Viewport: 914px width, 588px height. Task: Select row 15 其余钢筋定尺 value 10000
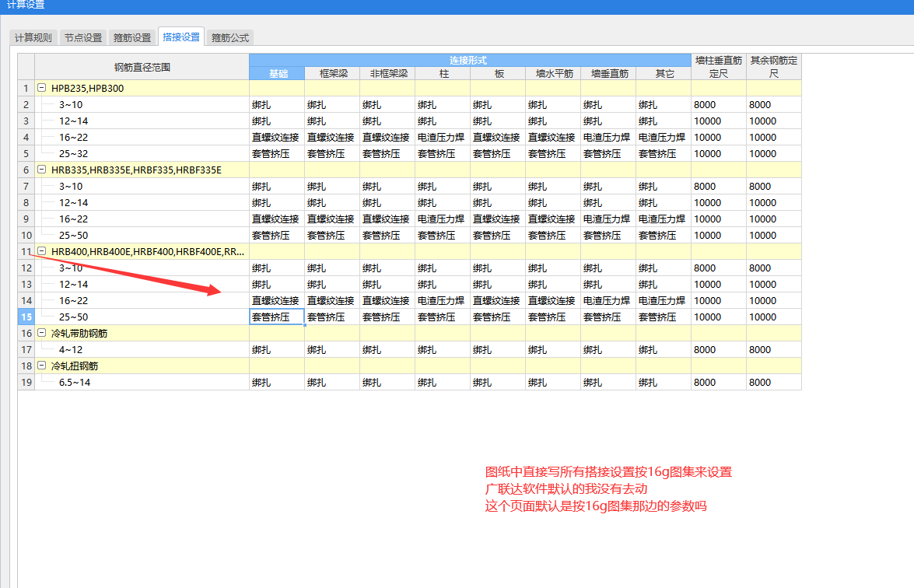[x=774, y=317]
